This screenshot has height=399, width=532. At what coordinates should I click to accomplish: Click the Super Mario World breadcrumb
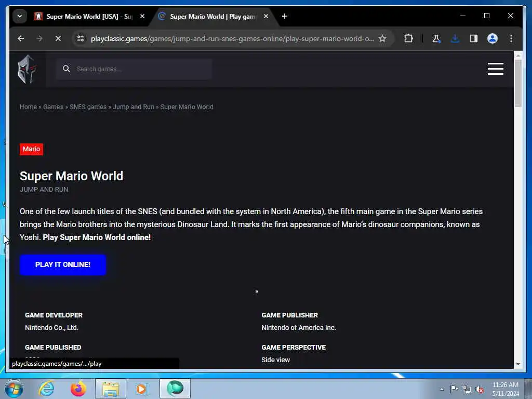pyautogui.click(x=187, y=107)
